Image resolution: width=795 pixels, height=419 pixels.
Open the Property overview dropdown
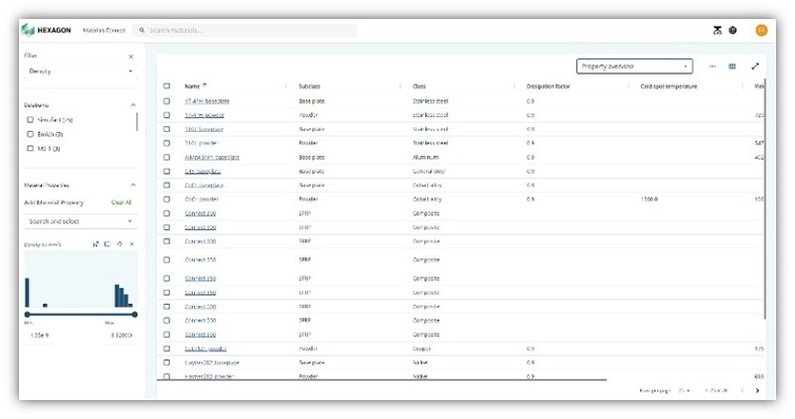634,66
